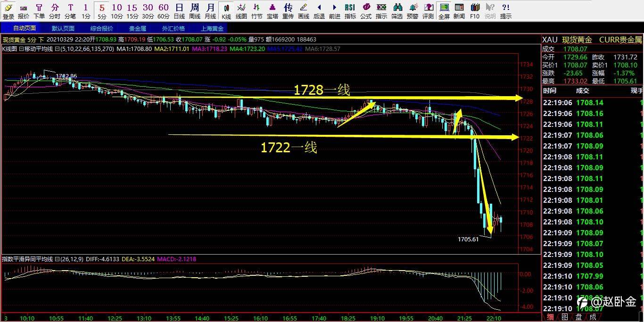Click the 10:10 time axis label
The image size is (644, 322).
pyautogui.click(x=26, y=319)
